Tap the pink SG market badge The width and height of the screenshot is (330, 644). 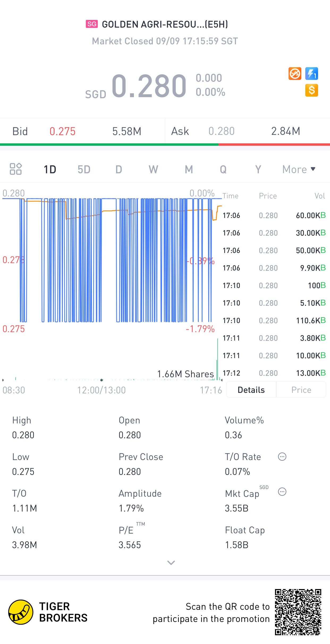click(x=92, y=24)
